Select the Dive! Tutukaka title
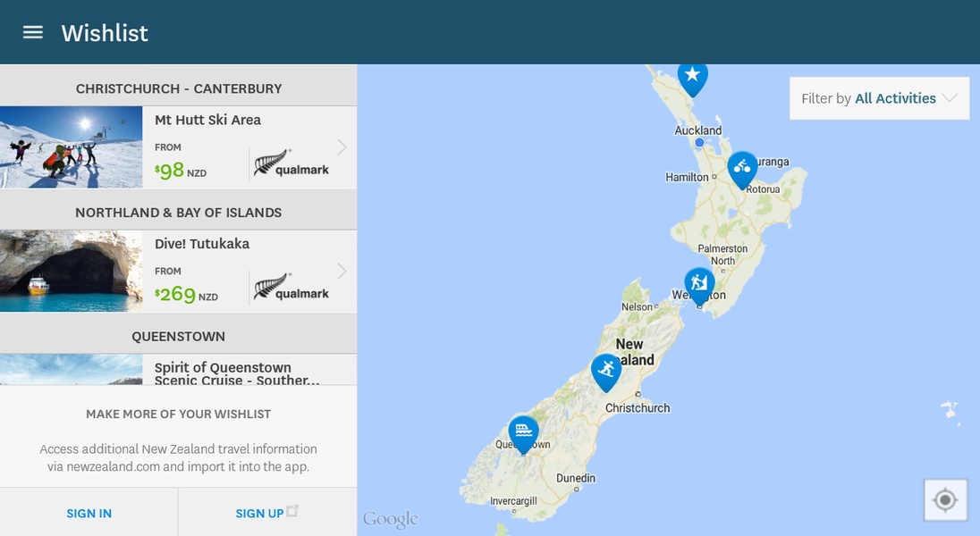This screenshot has width=980, height=536. pos(202,244)
